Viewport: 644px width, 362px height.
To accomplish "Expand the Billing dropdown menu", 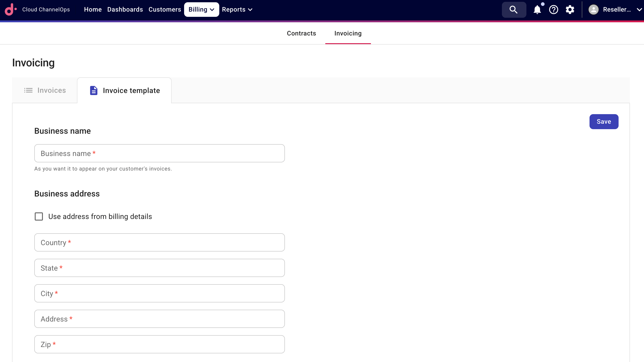I will [202, 10].
